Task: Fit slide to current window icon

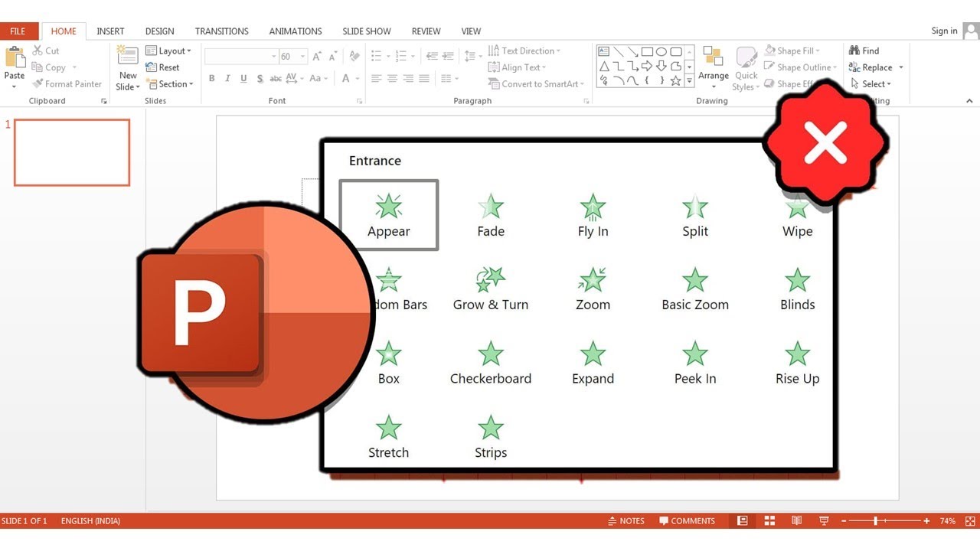Action: click(x=970, y=520)
